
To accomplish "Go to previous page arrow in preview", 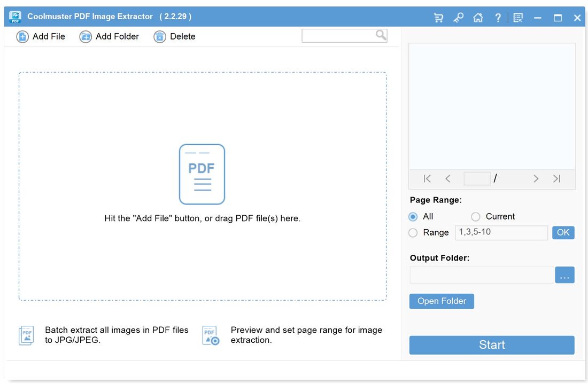I will pyautogui.click(x=448, y=178).
